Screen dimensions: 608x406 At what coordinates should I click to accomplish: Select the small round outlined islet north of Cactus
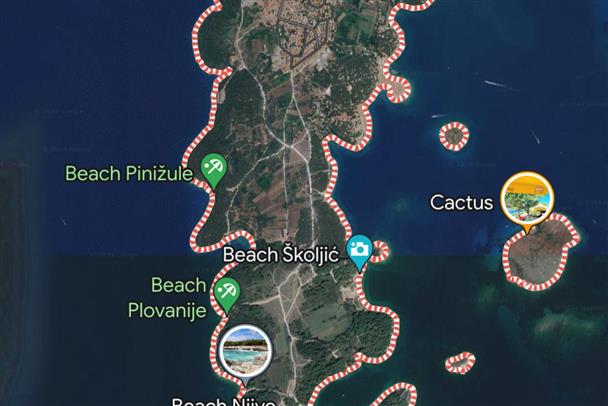coord(454,136)
